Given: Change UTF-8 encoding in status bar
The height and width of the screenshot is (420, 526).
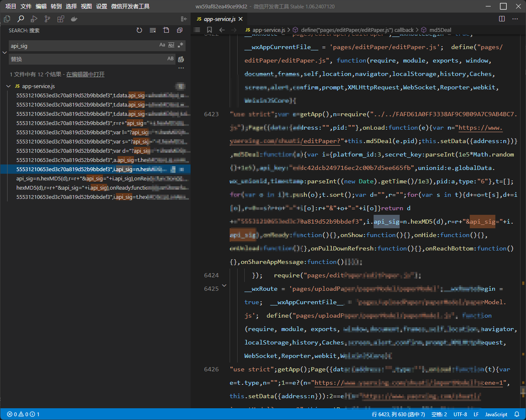Looking at the screenshot, I should click(x=460, y=414).
